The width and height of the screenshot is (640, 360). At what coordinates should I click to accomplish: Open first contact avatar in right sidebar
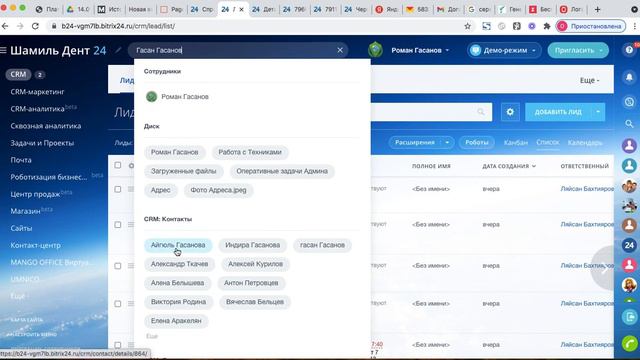pos(629,145)
